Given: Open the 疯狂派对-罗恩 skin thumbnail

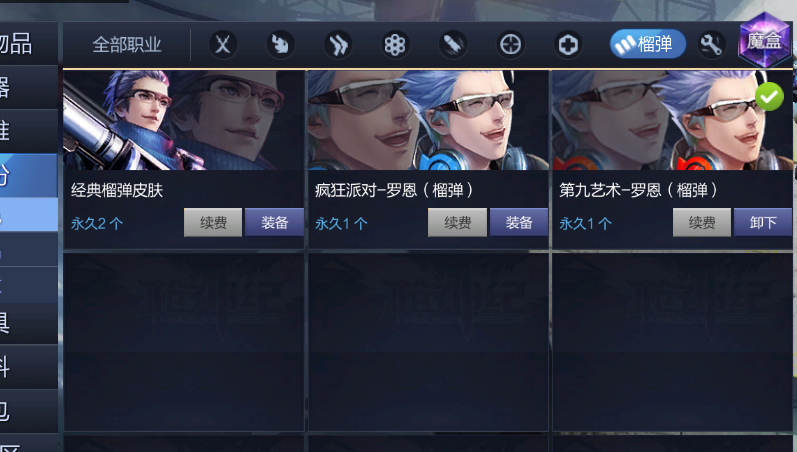Looking at the screenshot, I should [x=428, y=120].
